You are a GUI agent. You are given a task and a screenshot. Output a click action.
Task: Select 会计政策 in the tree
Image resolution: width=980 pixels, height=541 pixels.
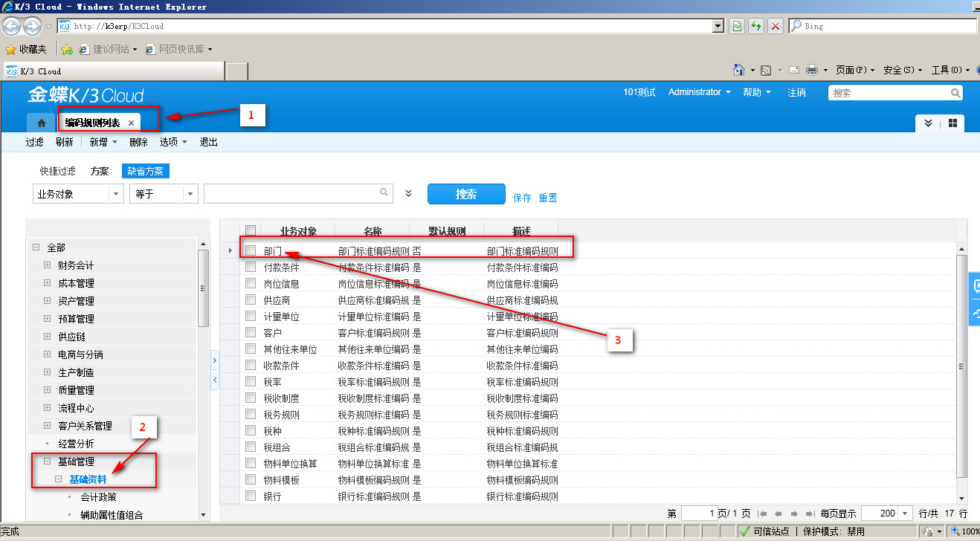(x=98, y=497)
